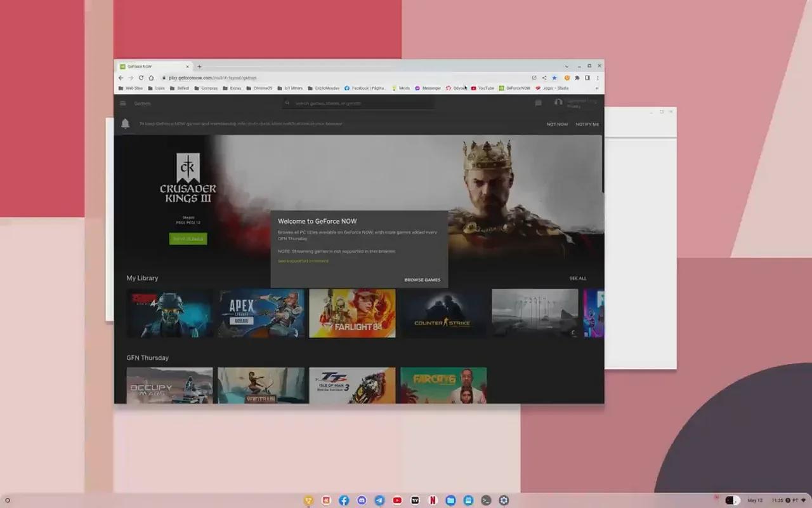Image resolution: width=812 pixels, height=508 pixels.
Task: Open the GeForce NOW hamburger menu
Action: [x=123, y=104]
